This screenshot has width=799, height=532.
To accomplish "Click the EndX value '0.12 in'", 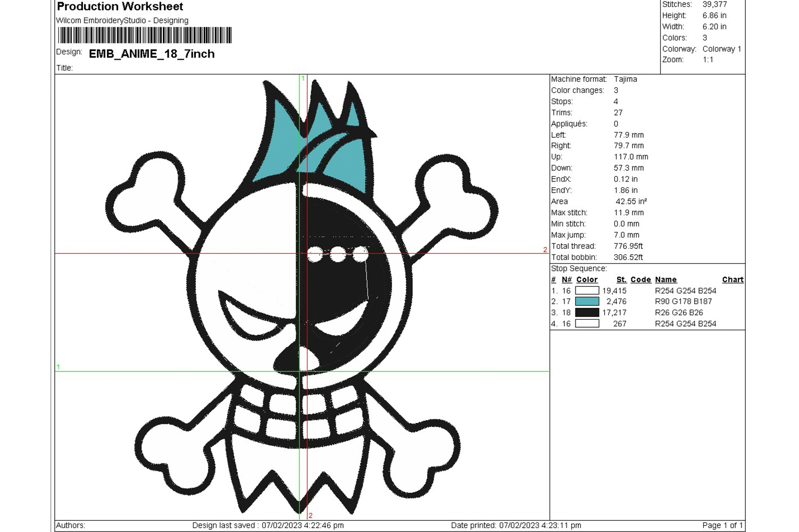I will 626,179.
